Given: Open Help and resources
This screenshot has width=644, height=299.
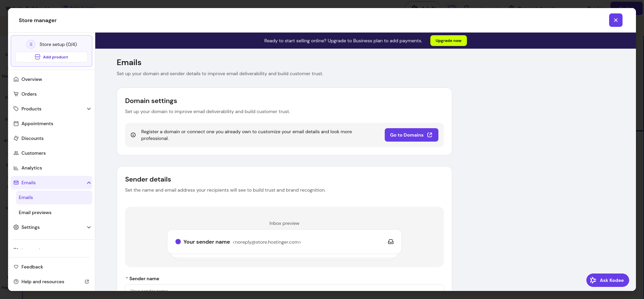Looking at the screenshot, I should coord(51,282).
